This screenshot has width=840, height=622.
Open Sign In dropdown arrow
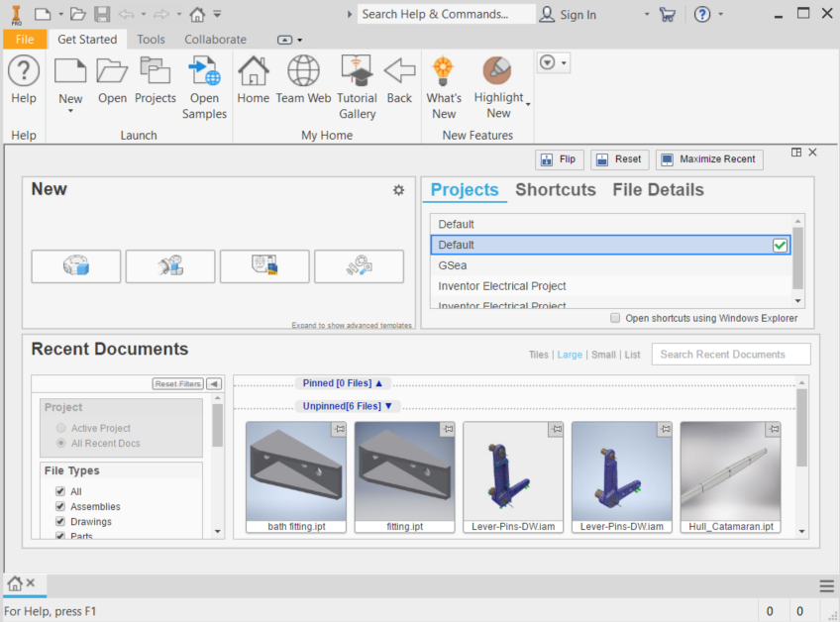(647, 15)
